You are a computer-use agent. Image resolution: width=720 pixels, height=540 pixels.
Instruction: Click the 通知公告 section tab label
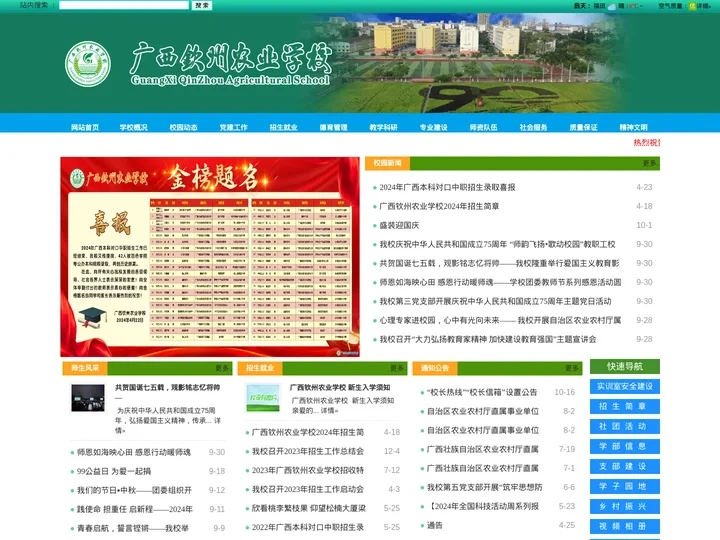[x=435, y=368]
